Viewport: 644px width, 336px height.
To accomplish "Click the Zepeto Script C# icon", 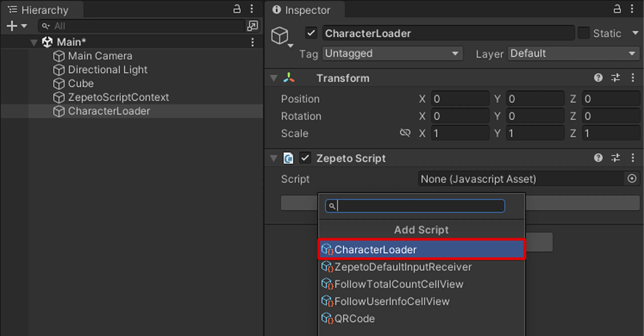I will tap(288, 158).
